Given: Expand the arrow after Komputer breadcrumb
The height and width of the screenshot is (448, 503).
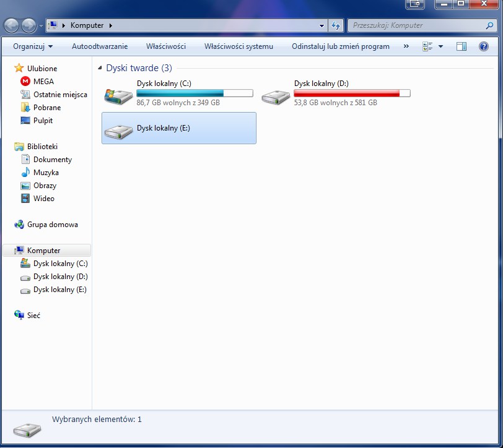Looking at the screenshot, I should [x=111, y=25].
